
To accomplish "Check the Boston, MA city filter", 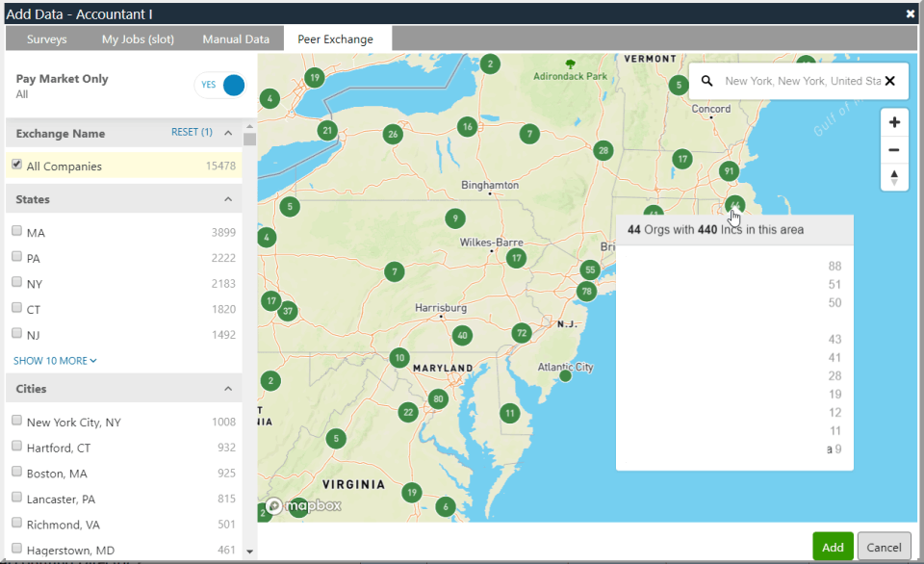I will [x=16, y=472].
